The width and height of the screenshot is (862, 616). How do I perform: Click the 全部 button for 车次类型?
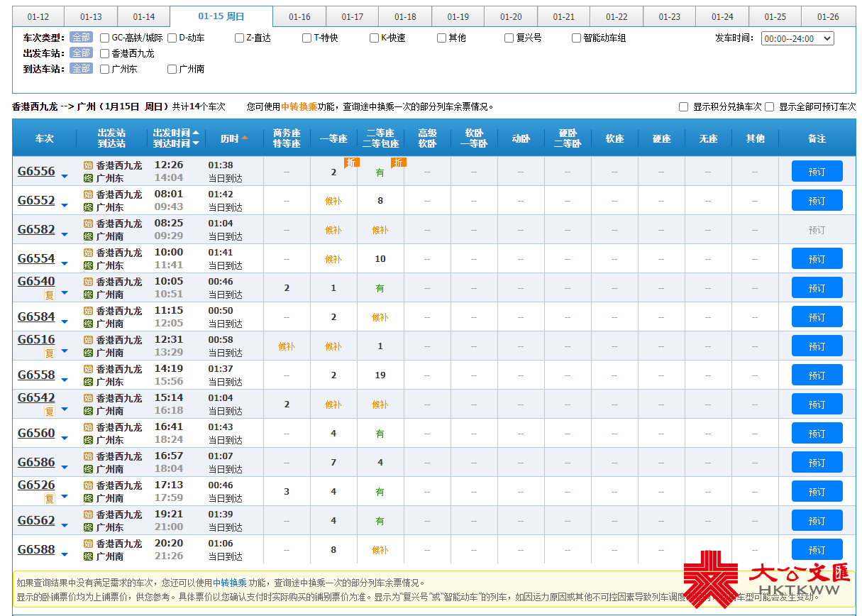coord(81,37)
